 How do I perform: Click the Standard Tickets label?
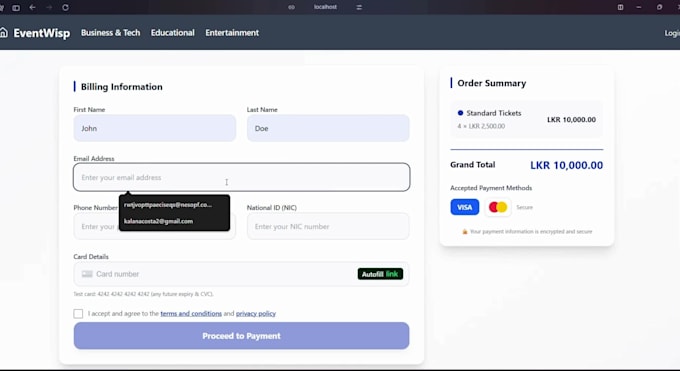pyautogui.click(x=494, y=113)
